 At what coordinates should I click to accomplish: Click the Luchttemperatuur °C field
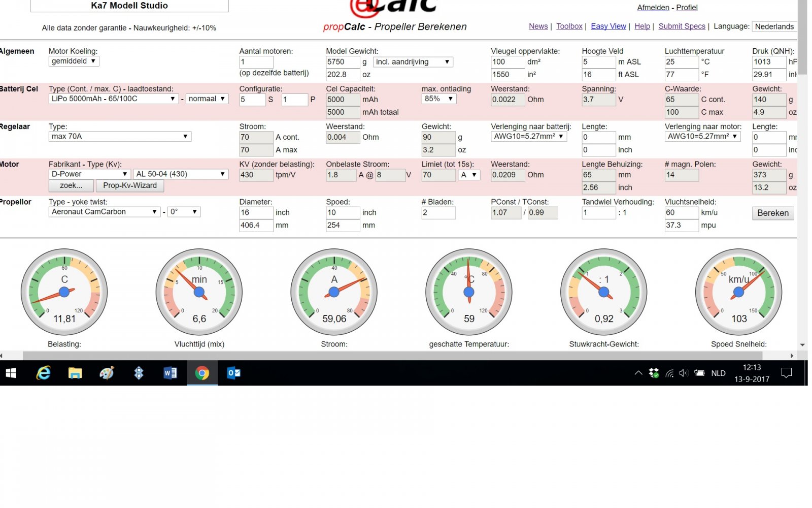[x=682, y=62]
